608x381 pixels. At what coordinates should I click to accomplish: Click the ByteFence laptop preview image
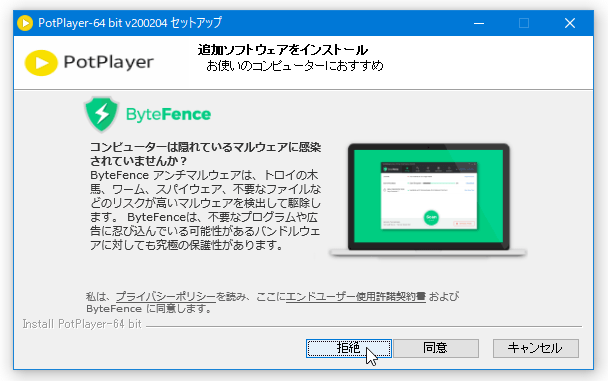coord(428,200)
